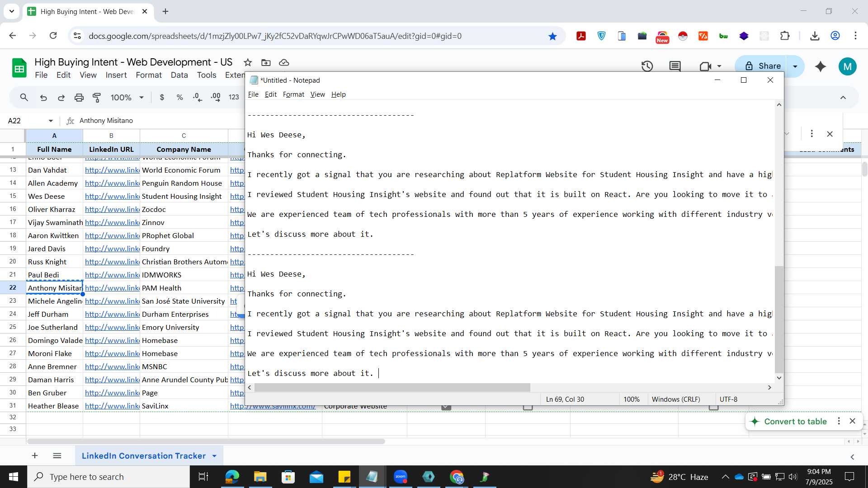Open the Chrome tab search chevron

12,11
